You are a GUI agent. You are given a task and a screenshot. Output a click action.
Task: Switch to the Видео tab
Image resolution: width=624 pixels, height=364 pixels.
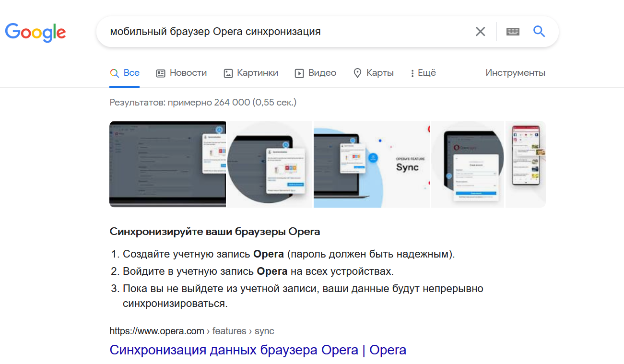pos(316,73)
